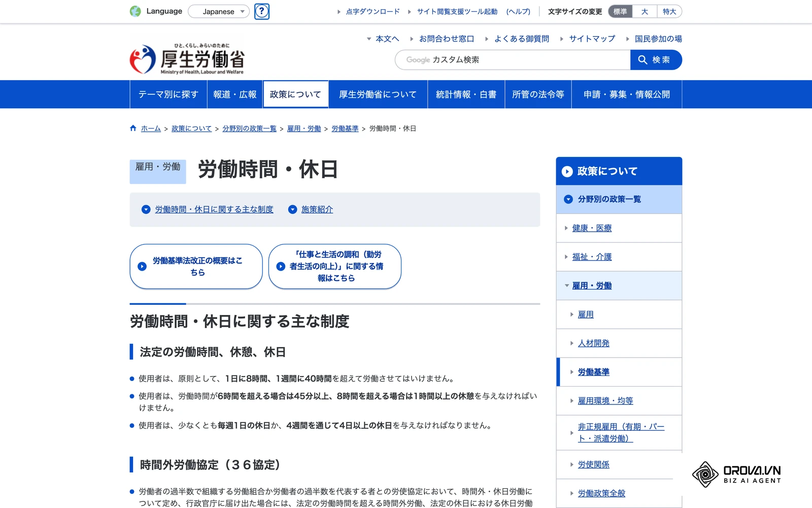Screen dimensions: 812x508
Task: Click arrow icon beside 労働時間・休日に関する主な制度
Action: (x=146, y=209)
